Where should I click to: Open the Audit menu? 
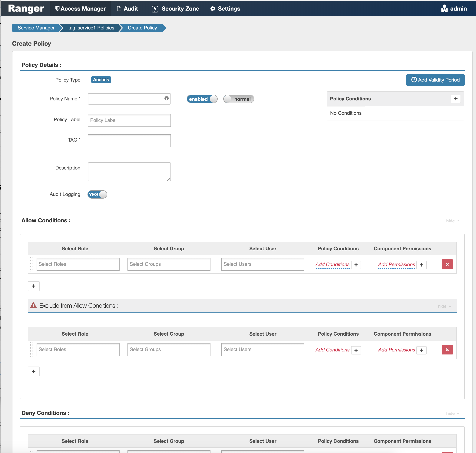tap(127, 9)
